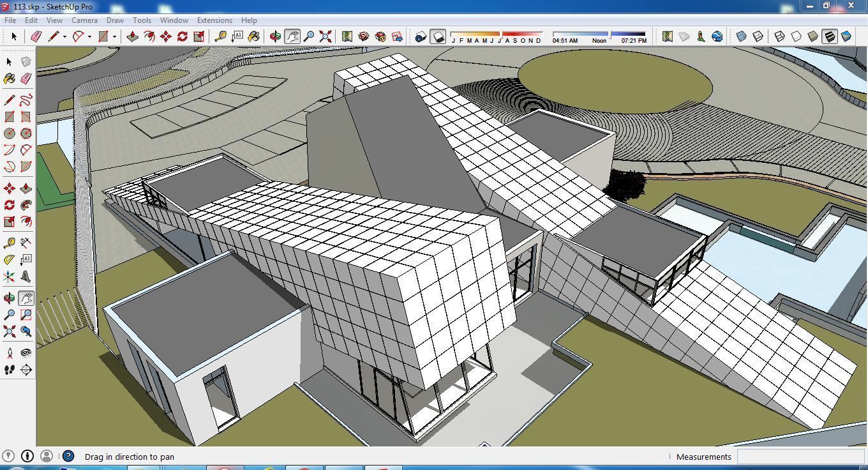Screen dimensions: 868x470
Task: Pick the Freehand tool in left palette
Action: point(26,100)
